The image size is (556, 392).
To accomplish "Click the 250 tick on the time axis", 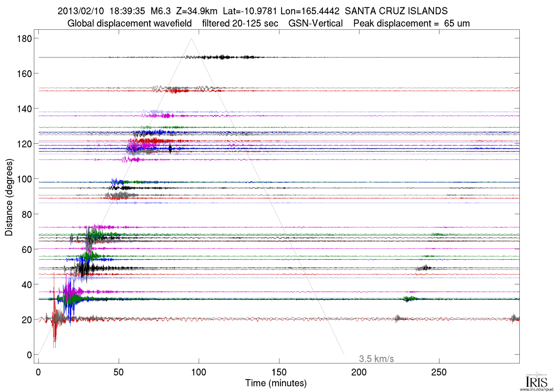I will tap(439, 372).
